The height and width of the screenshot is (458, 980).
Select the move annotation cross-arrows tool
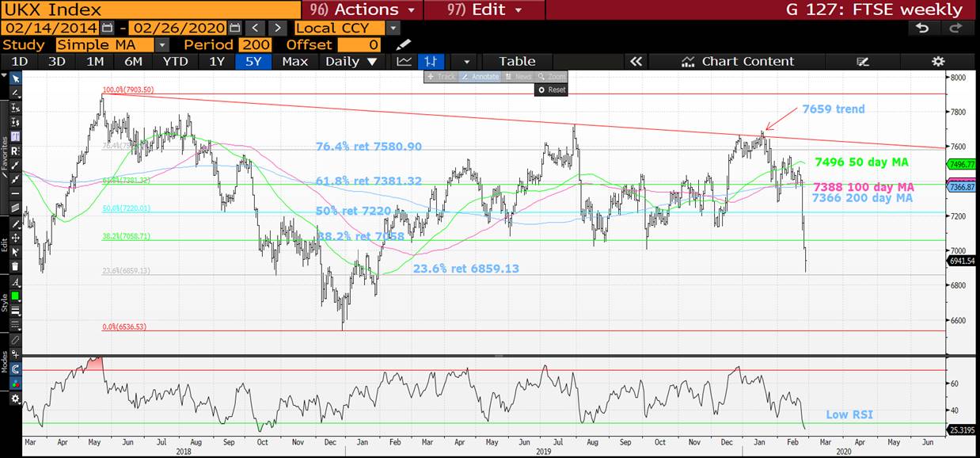tap(16, 236)
